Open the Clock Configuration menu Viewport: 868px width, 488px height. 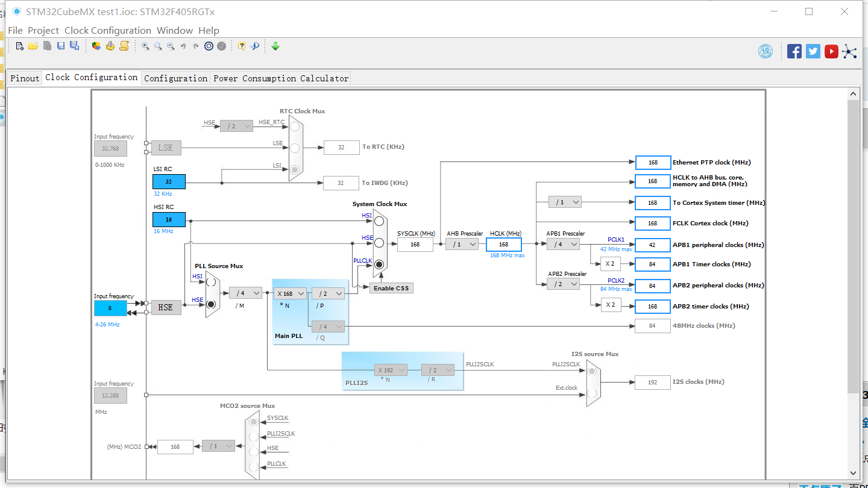[108, 30]
